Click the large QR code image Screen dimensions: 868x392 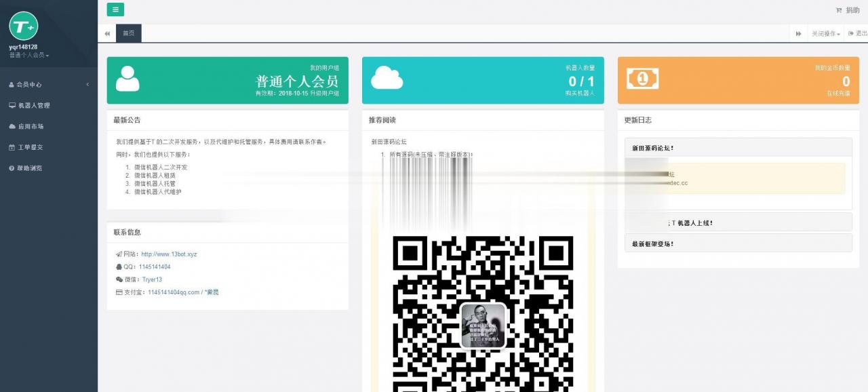click(483, 314)
